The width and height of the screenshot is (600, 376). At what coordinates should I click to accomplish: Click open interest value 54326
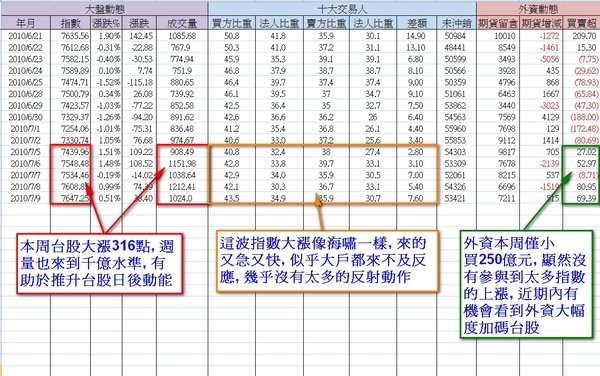click(x=455, y=187)
